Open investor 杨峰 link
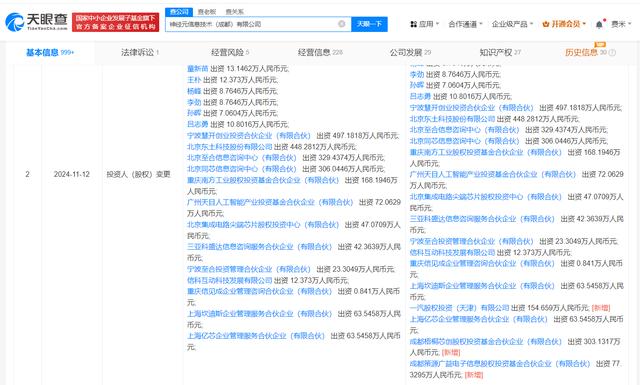The width and height of the screenshot is (640, 385). [x=194, y=91]
